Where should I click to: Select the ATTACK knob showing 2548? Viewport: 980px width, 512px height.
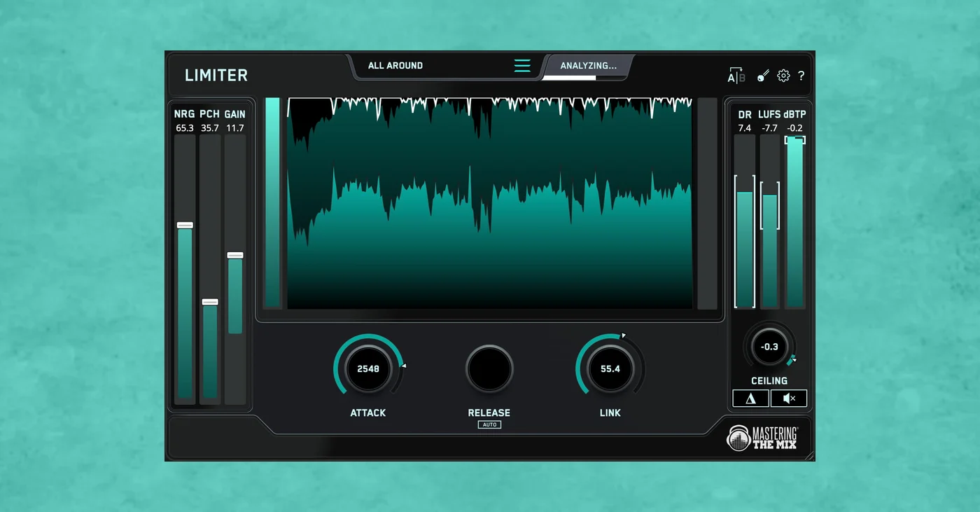[x=368, y=368]
